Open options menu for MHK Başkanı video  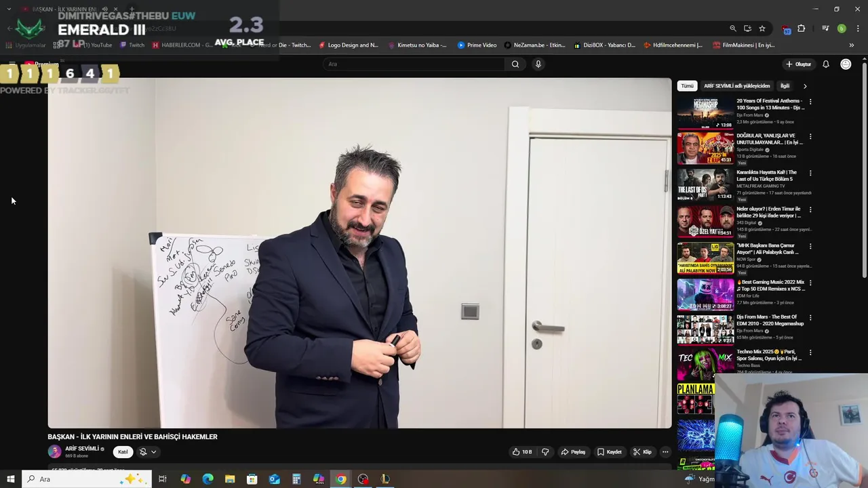tap(810, 246)
